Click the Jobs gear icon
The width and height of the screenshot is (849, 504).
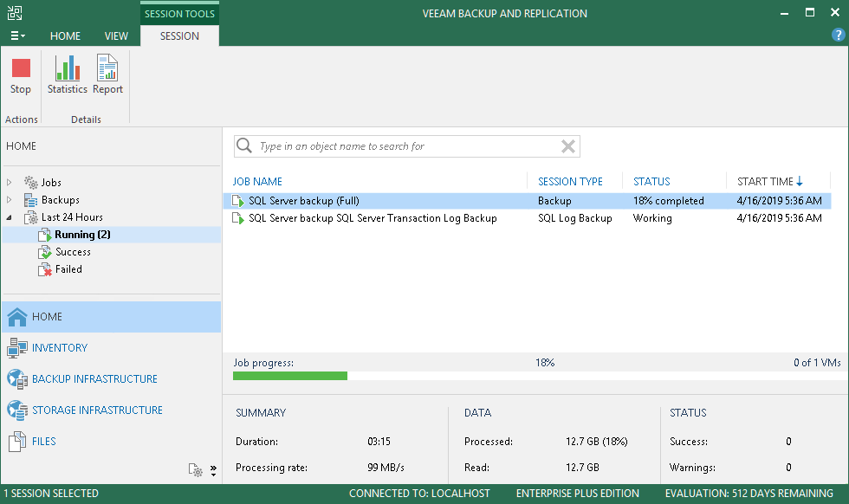point(31,183)
